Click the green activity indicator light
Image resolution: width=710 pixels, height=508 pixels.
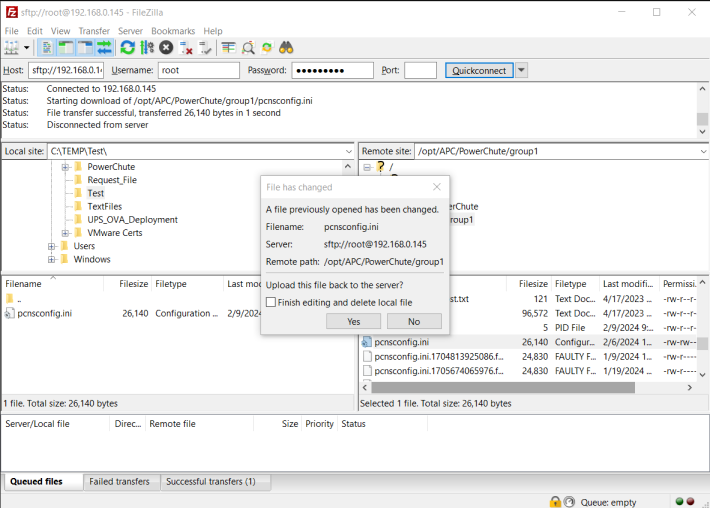click(x=679, y=501)
